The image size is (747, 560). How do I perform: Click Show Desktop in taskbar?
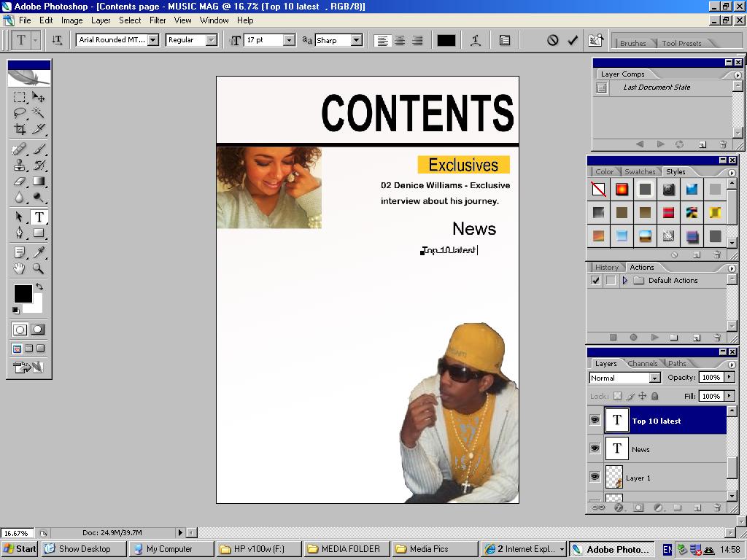tap(84, 548)
